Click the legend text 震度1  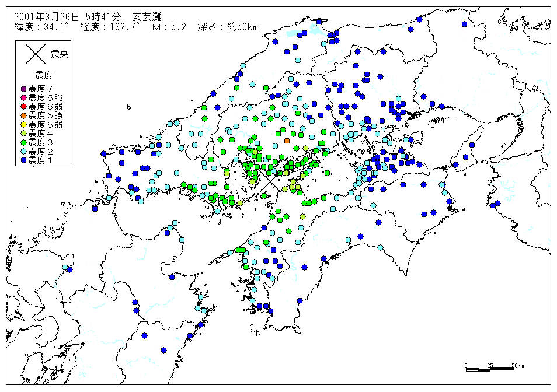point(40,160)
